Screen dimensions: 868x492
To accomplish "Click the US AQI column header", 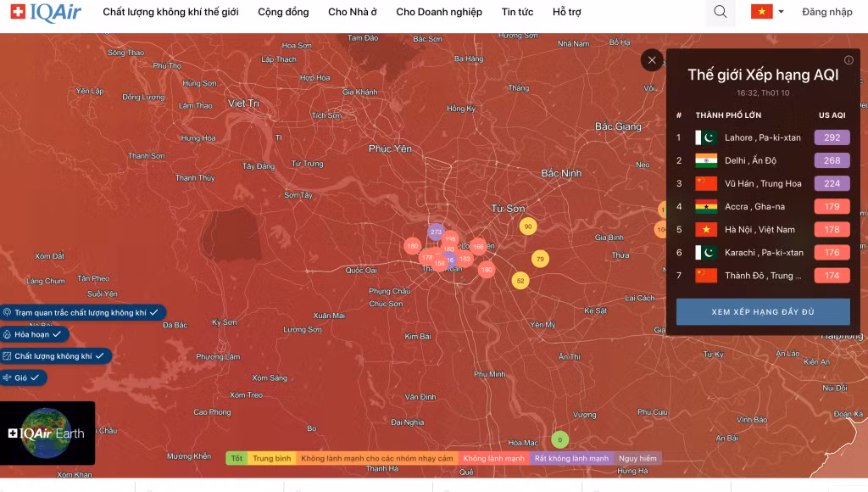I will (x=832, y=115).
